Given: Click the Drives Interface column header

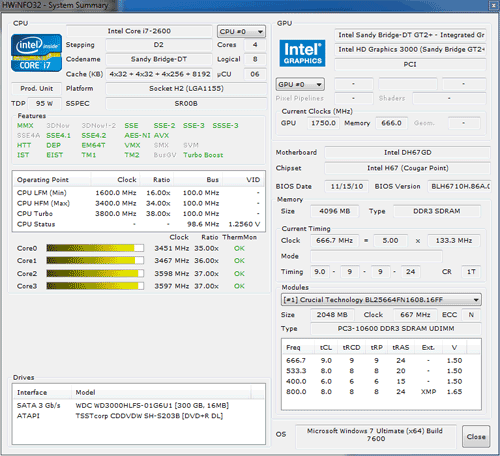Looking at the screenshot, I should (x=42, y=392).
